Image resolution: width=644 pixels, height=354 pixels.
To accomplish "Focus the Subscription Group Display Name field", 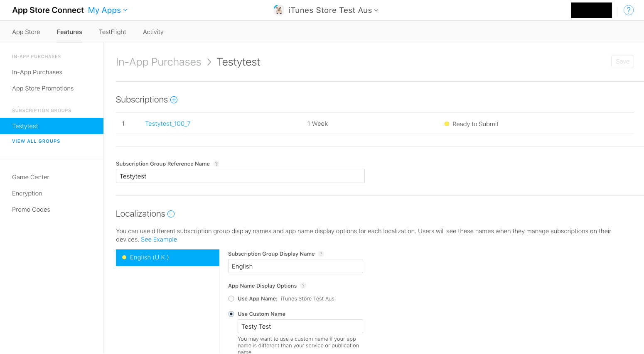I will [295, 266].
